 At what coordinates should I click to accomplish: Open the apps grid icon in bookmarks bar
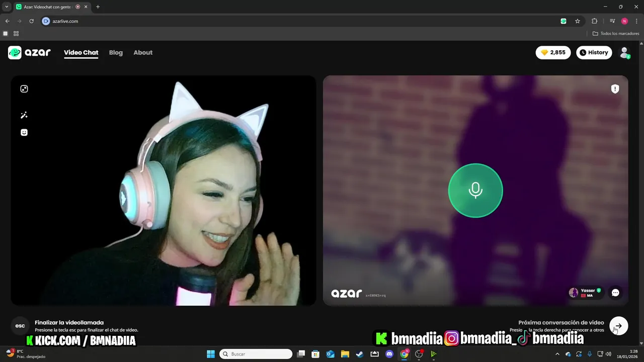[x=16, y=34]
